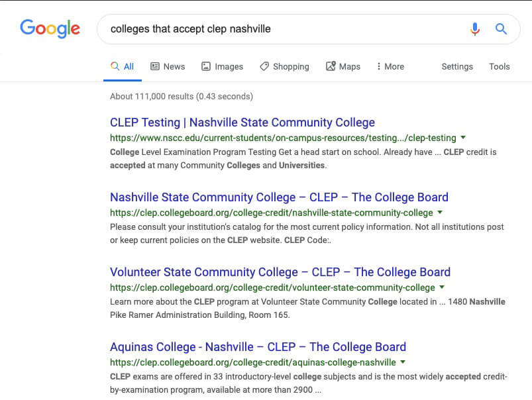
Task: Open Settings menu
Action: (x=457, y=66)
